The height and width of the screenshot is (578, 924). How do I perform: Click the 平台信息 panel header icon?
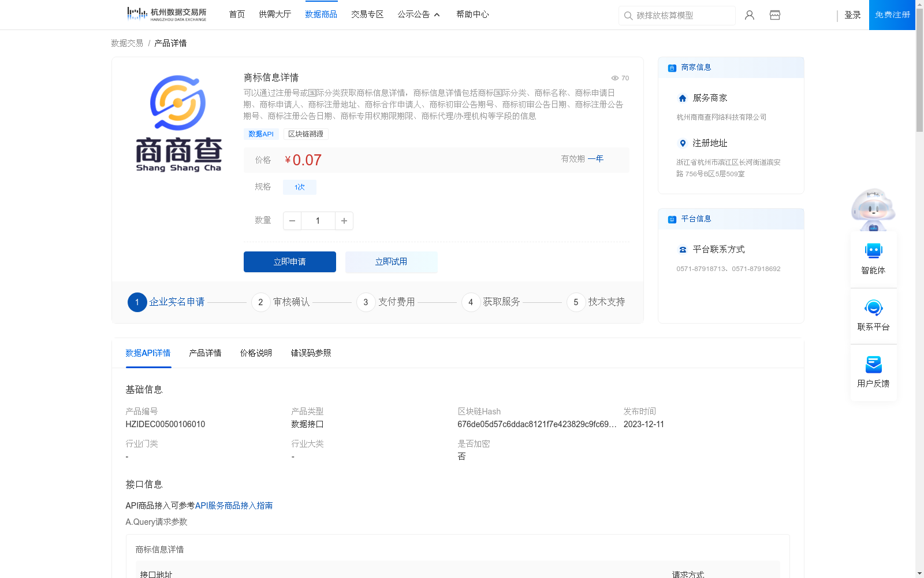tap(672, 220)
